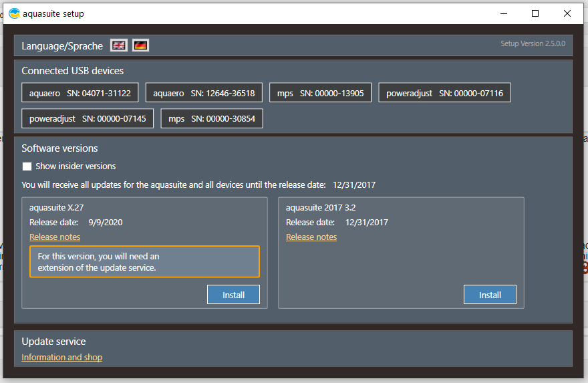The image size is (588, 383).
Task: Close the aquasuite setup window
Action: 567,13
